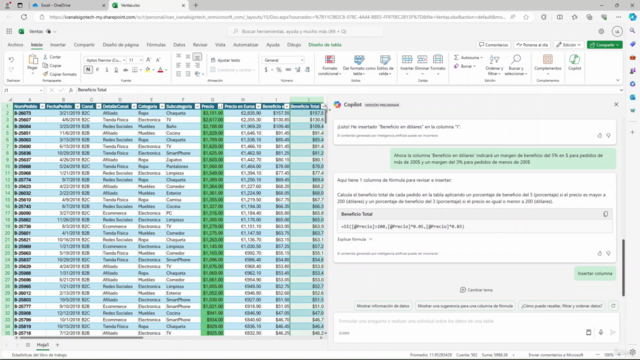Open Buscar y seleccionar
Image resolution: width=640 pixels, height=360 pixels.
pyautogui.click(x=516, y=65)
